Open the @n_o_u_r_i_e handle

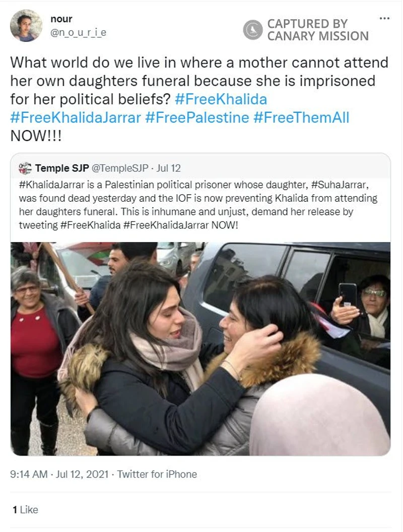pos(78,33)
